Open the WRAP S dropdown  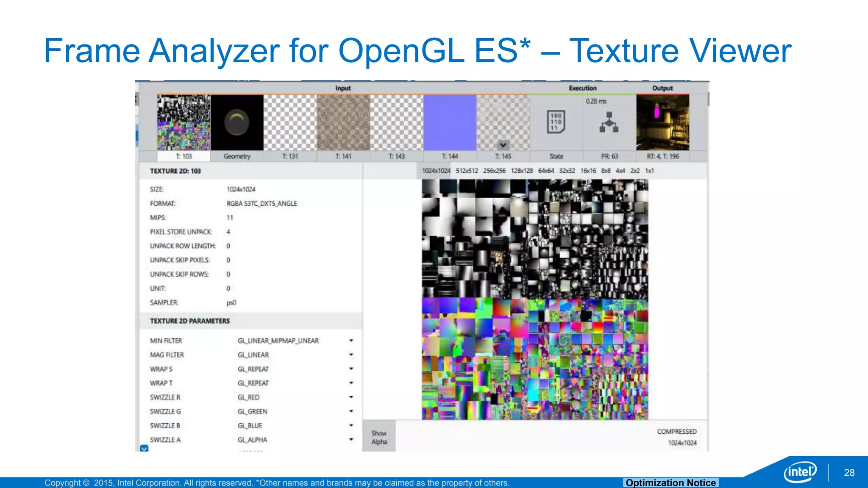point(351,369)
